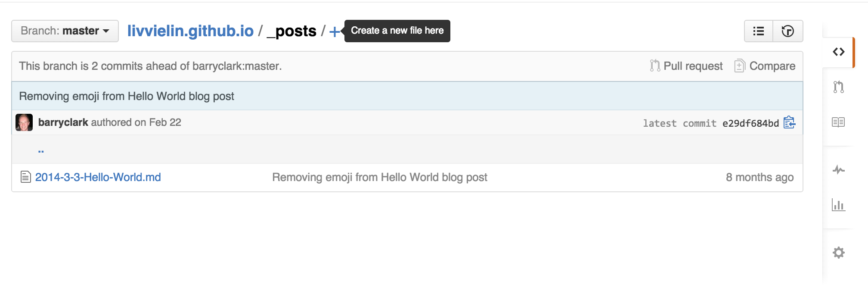The image size is (868, 300).
Task: Click barryclark's avatar thumbnail
Action: tap(24, 122)
